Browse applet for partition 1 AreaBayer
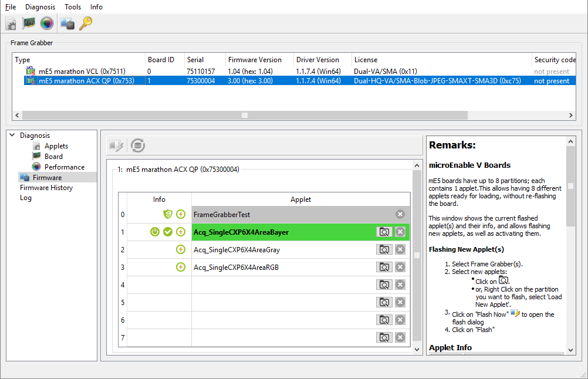Viewport: 588px width, 379px height. (384, 232)
